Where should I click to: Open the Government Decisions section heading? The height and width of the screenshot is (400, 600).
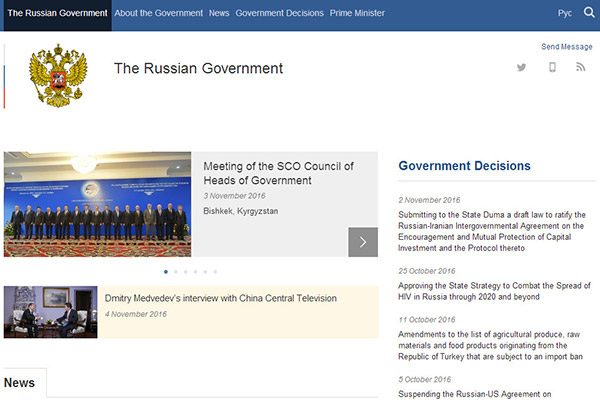click(x=464, y=166)
